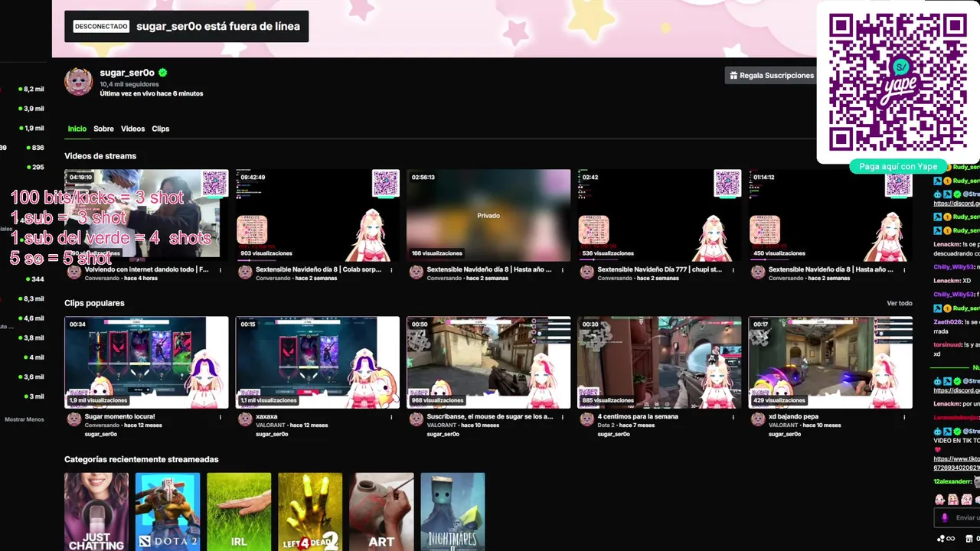This screenshot has width=980, height=551.
Task: Open options menu for 'Colab sorp...' video
Action: [391, 269]
